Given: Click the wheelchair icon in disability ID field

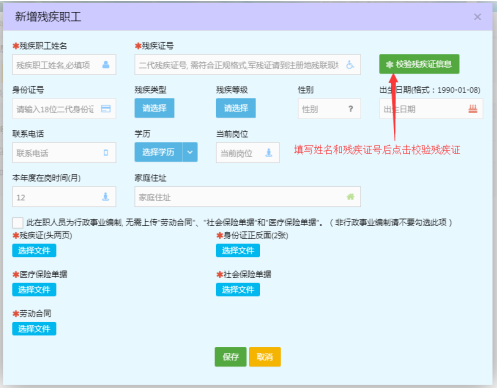Looking at the screenshot, I should [x=350, y=64].
